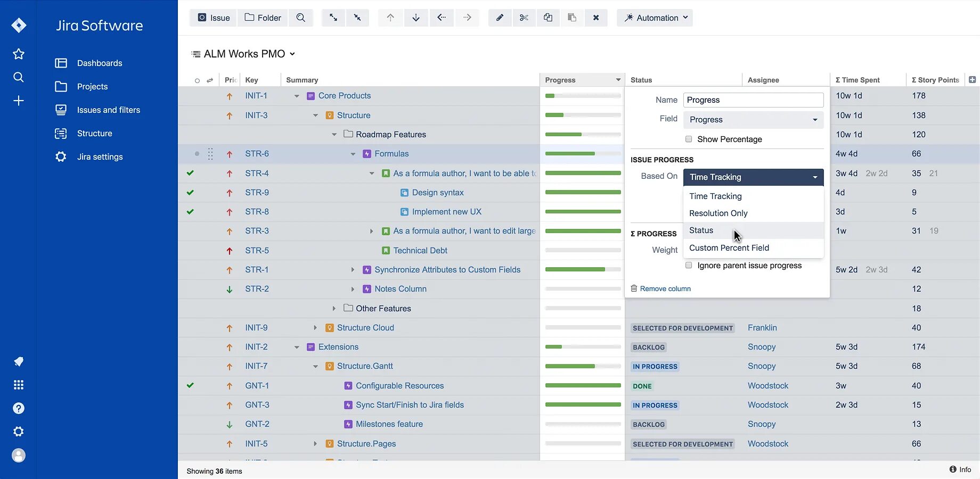
Task: Open Dashboards in sidebar
Action: pos(100,63)
